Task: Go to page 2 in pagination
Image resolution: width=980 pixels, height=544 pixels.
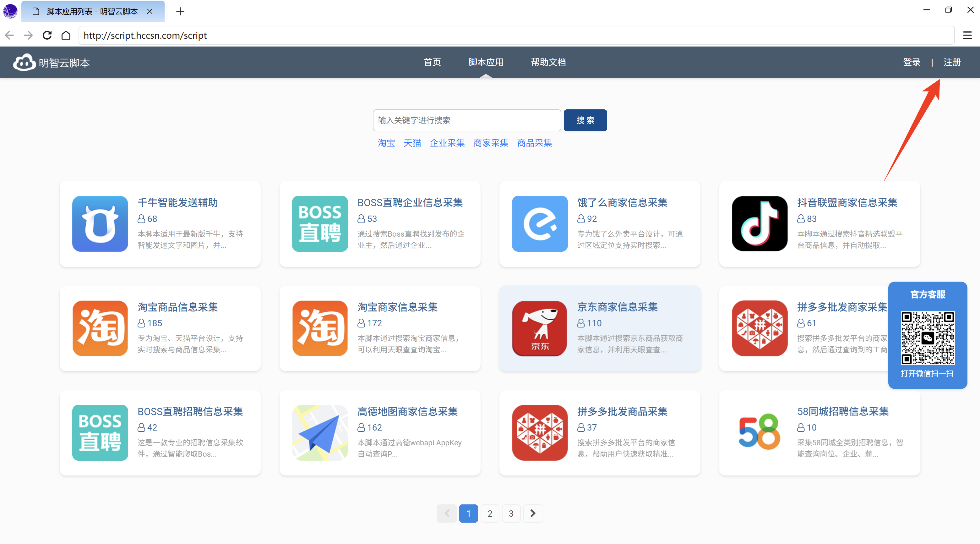Action: pos(490,514)
